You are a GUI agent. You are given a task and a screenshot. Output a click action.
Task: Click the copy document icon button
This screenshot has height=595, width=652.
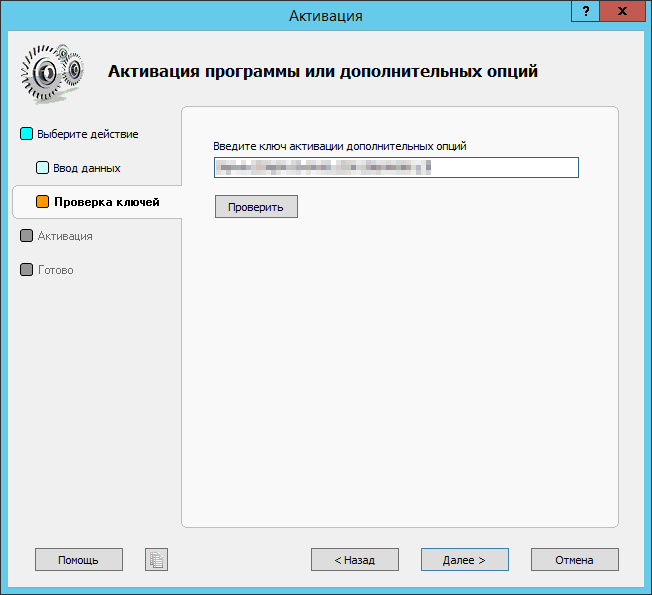tap(156, 560)
